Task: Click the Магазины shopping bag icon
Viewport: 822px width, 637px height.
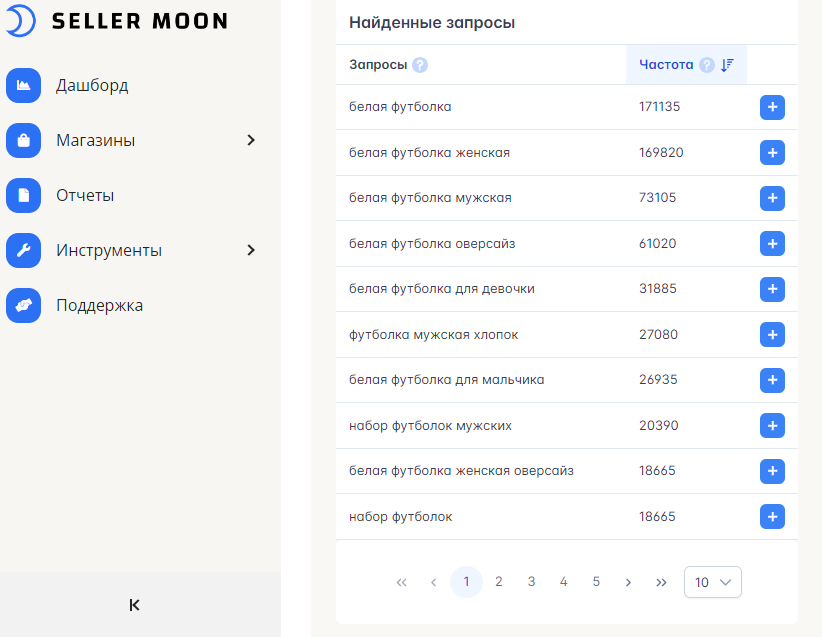Action: point(24,141)
